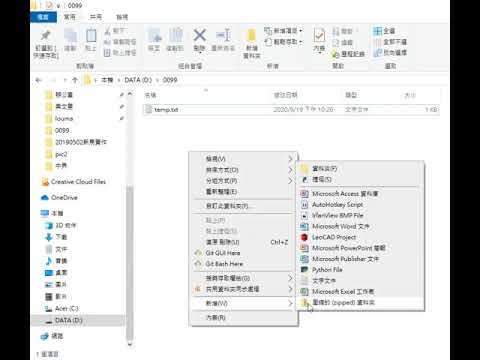Select DATA (D:) drive in sidebar
Screen dimensions: 480x360
[64, 320]
